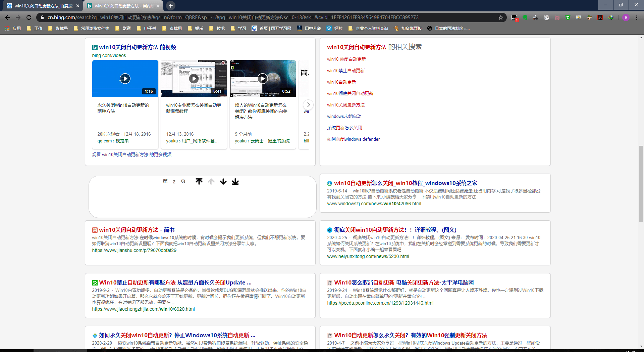Image resolution: width=644 pixels, height=352 pixels.
Task: Open the stacked books extension
Action: pos(589,17)
